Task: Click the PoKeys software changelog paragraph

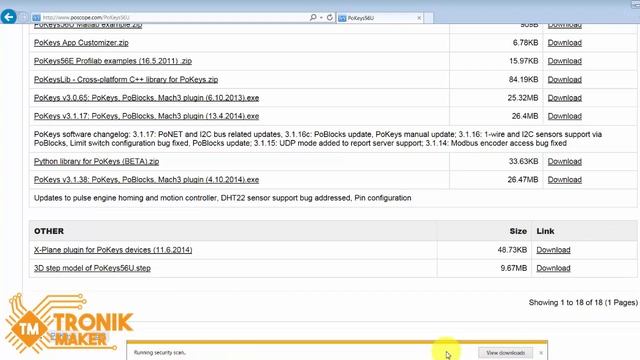Action: (318, 139)
